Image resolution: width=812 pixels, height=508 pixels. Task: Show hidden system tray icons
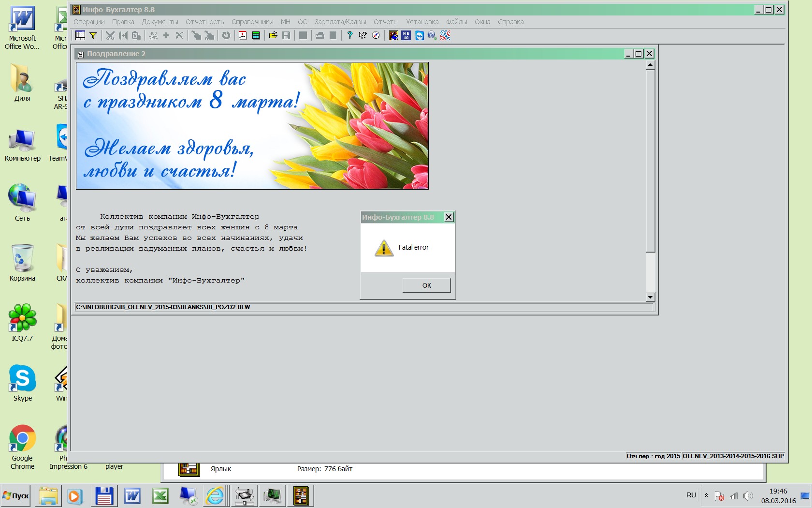706,495
